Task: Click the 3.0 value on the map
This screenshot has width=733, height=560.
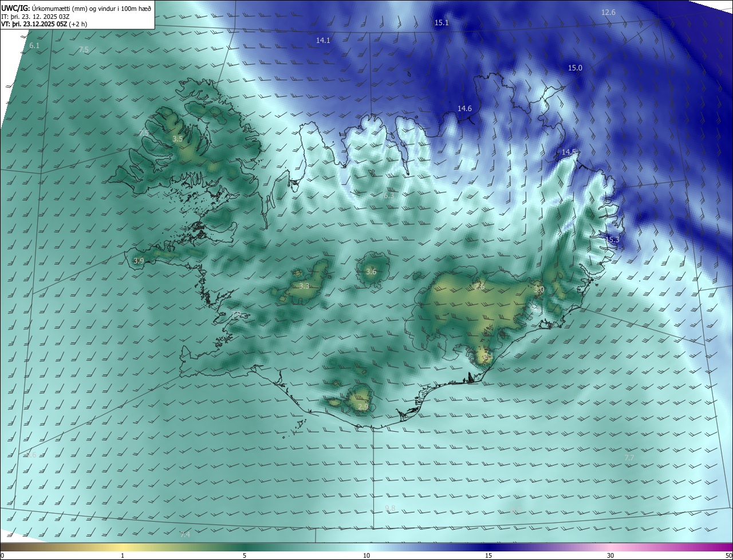Action: tap(539, 290)
